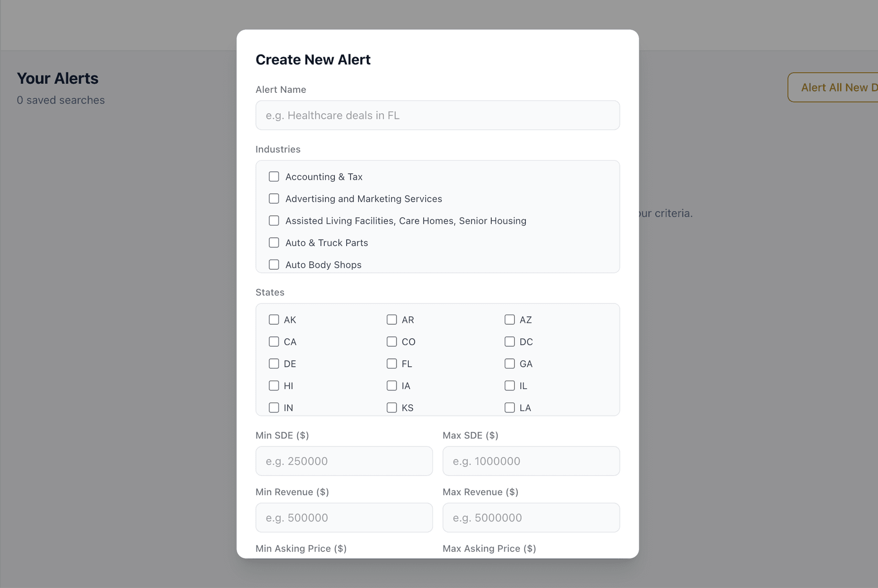Viewport: 878px width, 588px height.
Task: Check the Accounting & Tax industry
Action: [x=274, y=176]
